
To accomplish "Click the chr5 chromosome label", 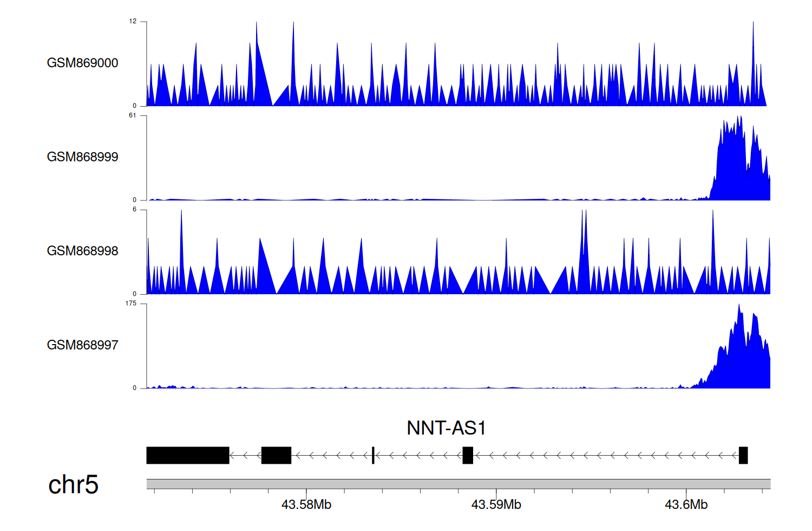I will coord(73,484).
